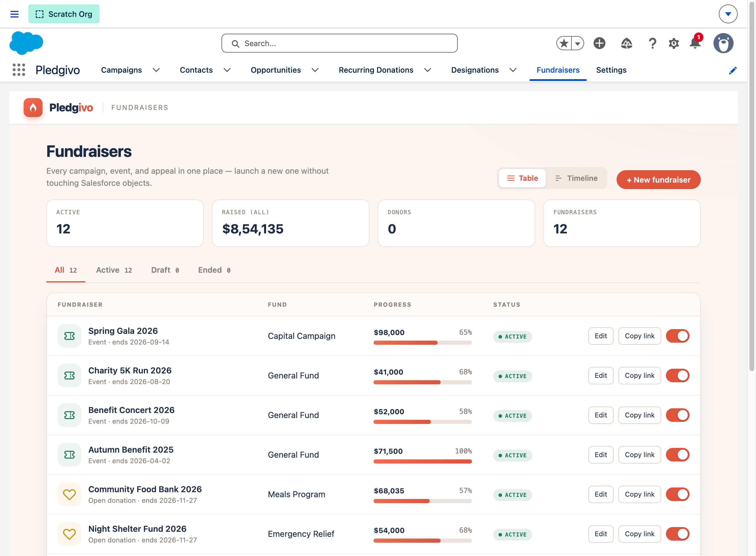This screenshot has height=556, width=756.
Task: Open the hamburger menu beside Scratch Org
Action: (14, 14)
